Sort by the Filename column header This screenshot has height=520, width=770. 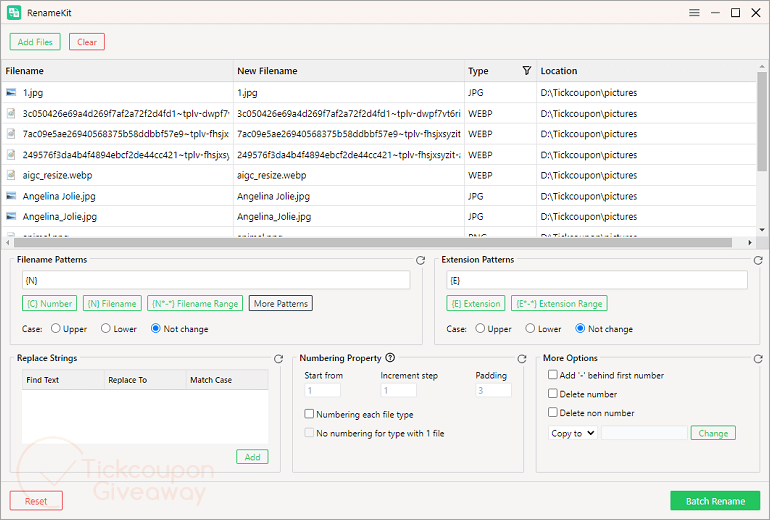tap(117, 71)
